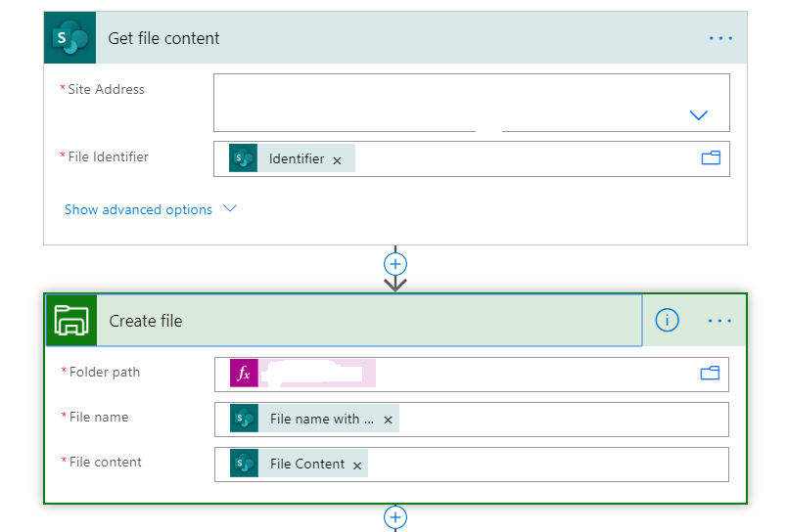Open the Create file ellipsis menu

click(x=720, y=320)
